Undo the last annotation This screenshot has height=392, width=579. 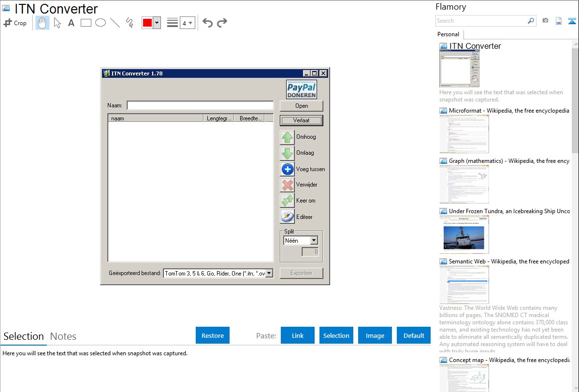click(x=207, y=23)
